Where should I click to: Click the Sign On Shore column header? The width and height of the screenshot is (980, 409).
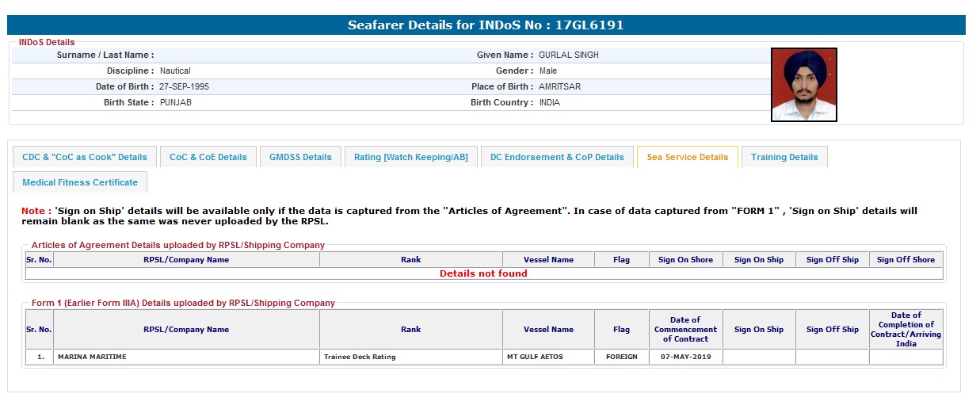tap(685, 259)
